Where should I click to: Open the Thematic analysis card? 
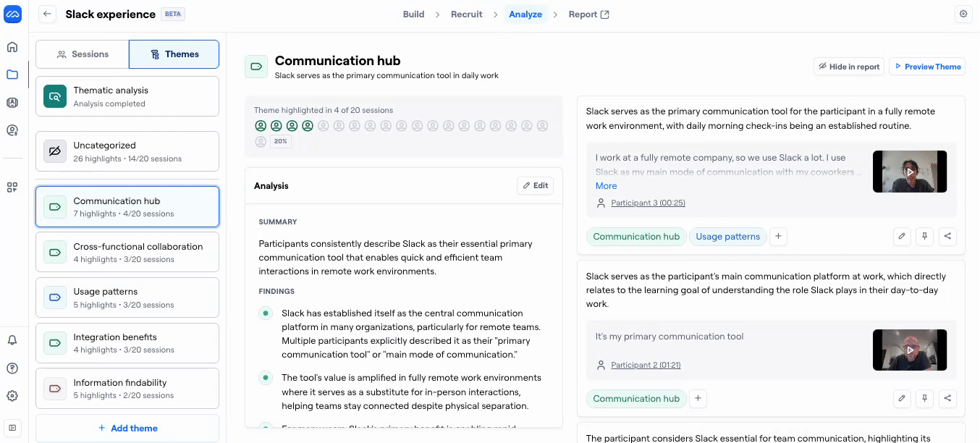(x=127, y=96)
